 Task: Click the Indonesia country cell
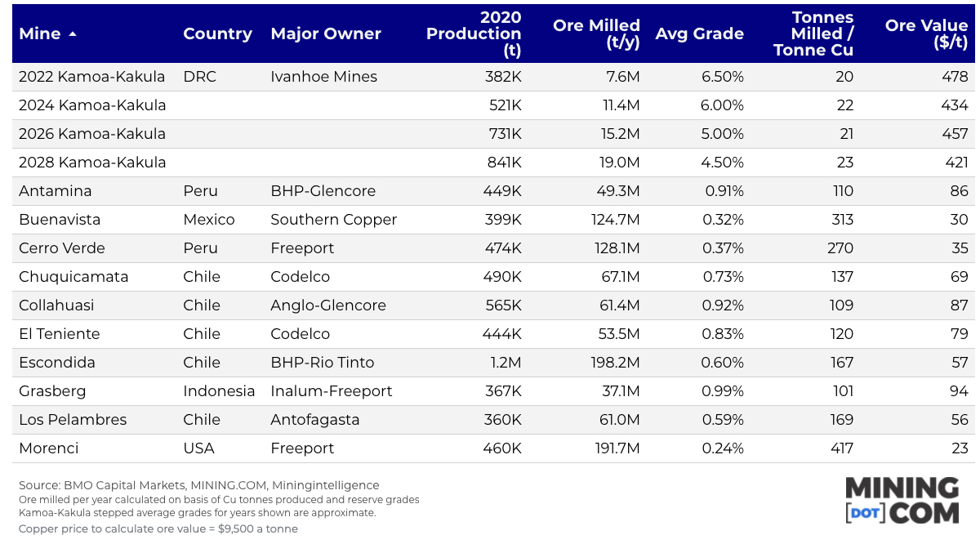point(219,391)
